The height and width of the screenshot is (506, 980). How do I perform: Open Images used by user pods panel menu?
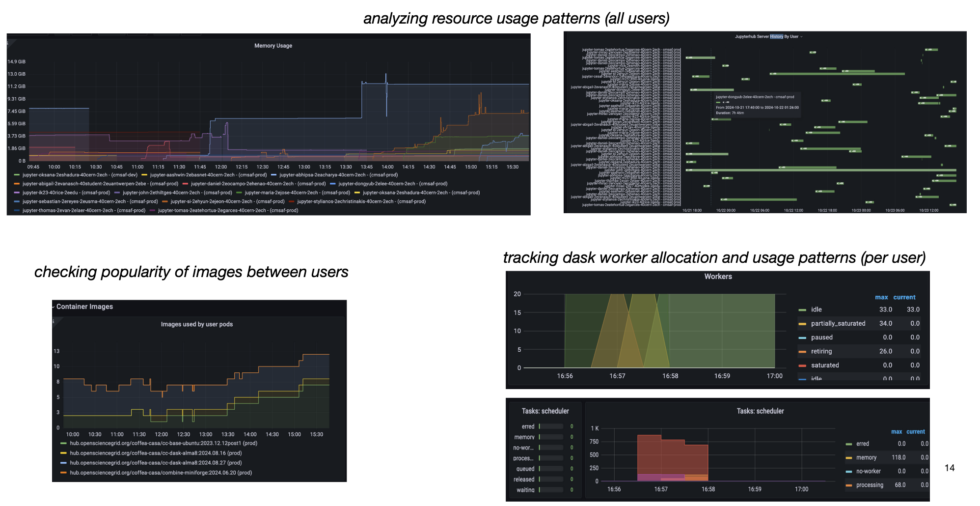pos(196,324)
